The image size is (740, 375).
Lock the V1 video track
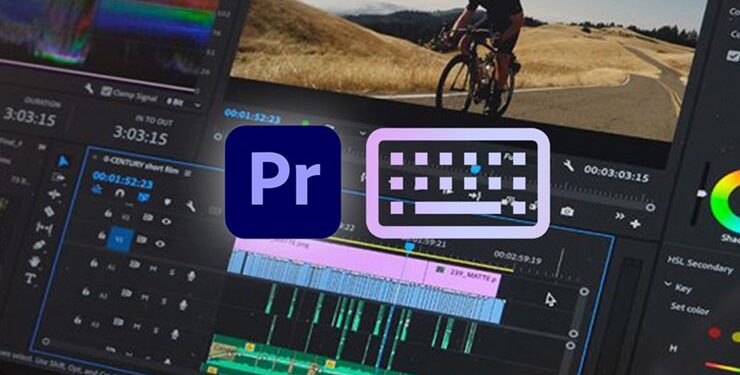point(101,235)
